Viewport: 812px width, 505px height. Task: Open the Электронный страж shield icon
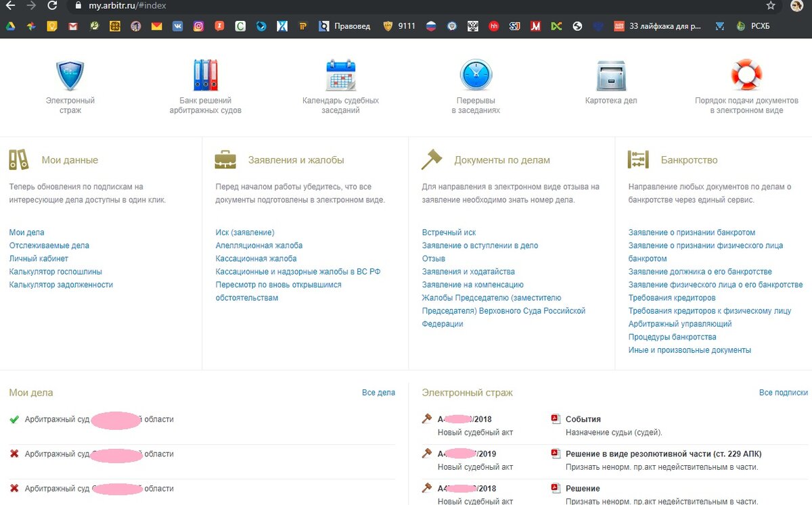[x=70, y=75]
